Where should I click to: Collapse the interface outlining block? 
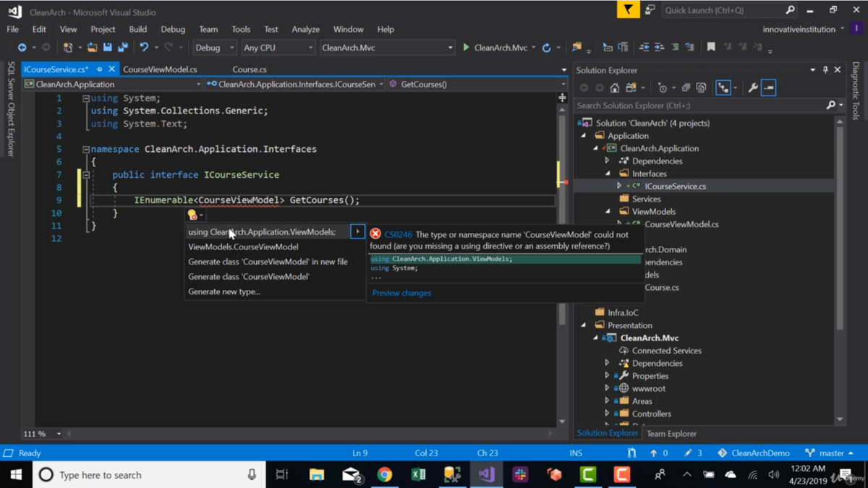85,175
